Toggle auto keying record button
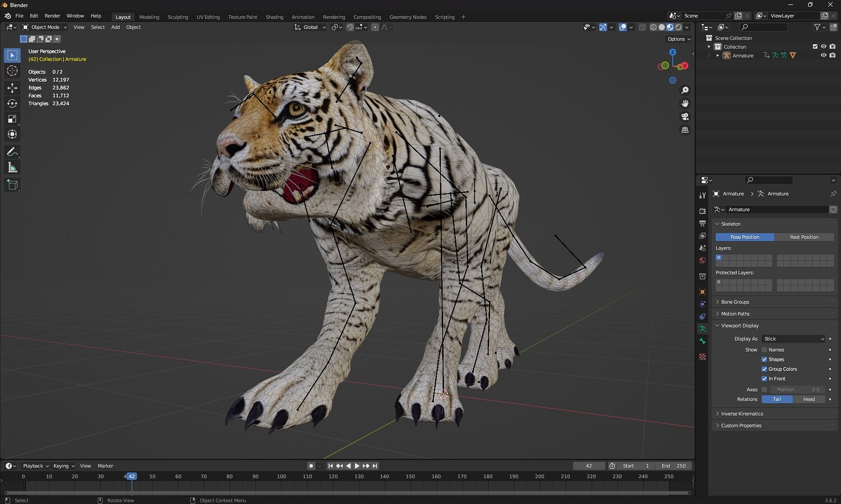 (311, 466)
